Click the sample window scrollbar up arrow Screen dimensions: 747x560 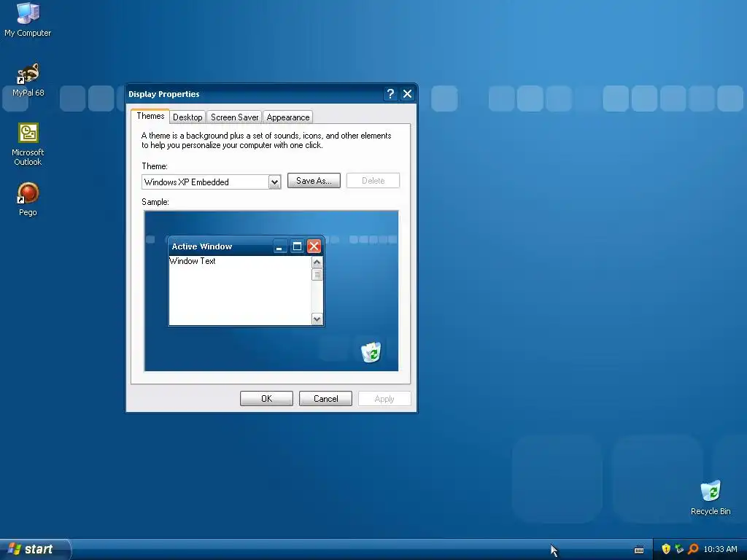click(317, 262)
